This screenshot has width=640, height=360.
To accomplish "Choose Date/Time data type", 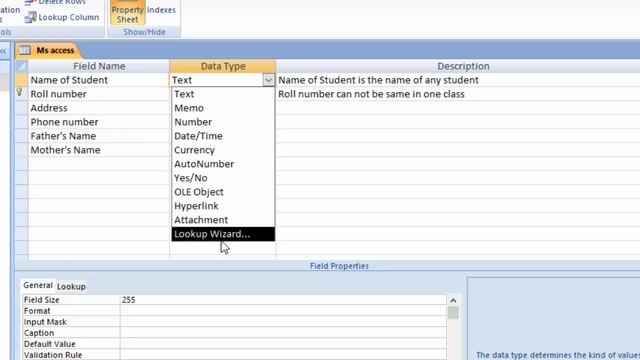I will point(223,136).
